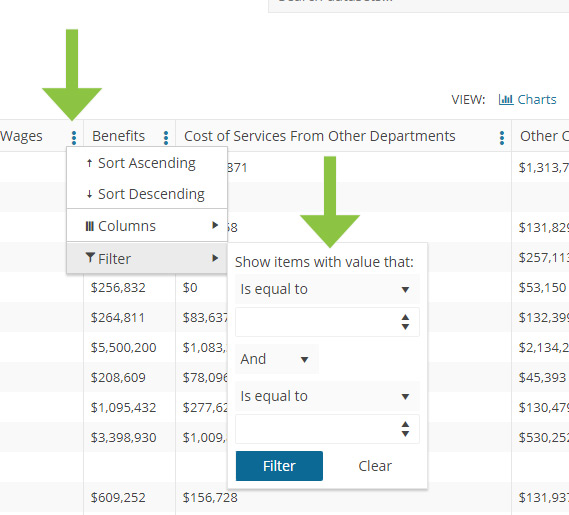Open the first 'Is equal to' dropdown
The image size is (569, 515).
(x=327, y=289)
